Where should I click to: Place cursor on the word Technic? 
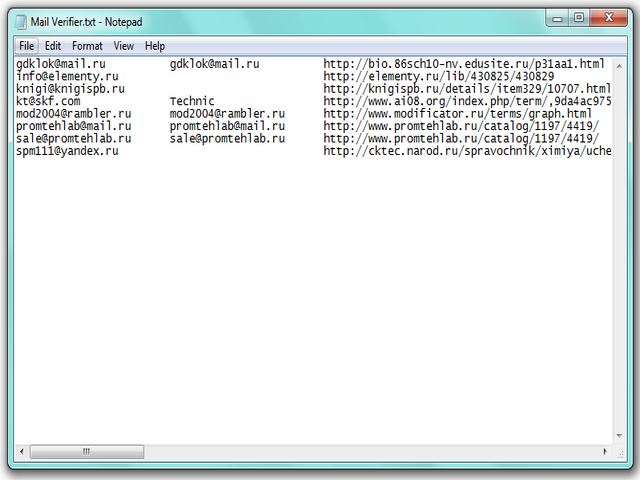[192, 101]
